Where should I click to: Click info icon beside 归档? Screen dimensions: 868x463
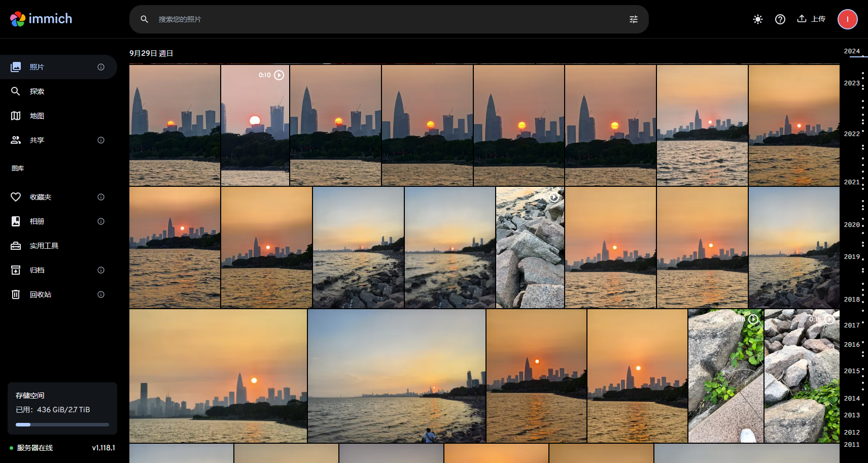(x=101, y=270)
